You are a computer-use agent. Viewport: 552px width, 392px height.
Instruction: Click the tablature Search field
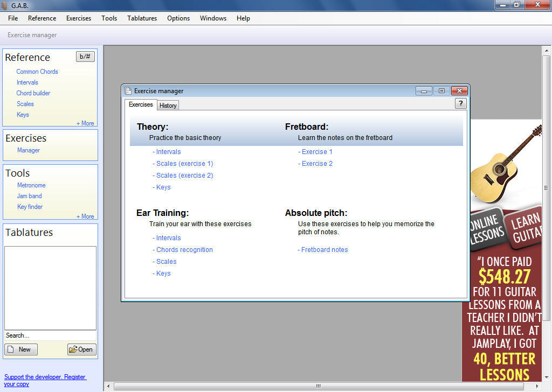click(50, 335)
